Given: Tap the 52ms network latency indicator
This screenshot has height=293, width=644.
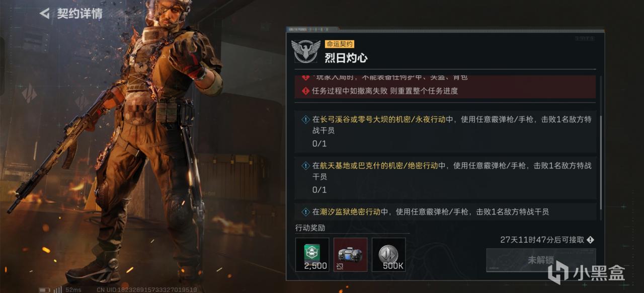Looking at the screenshot, I should (x=73, y=289).
